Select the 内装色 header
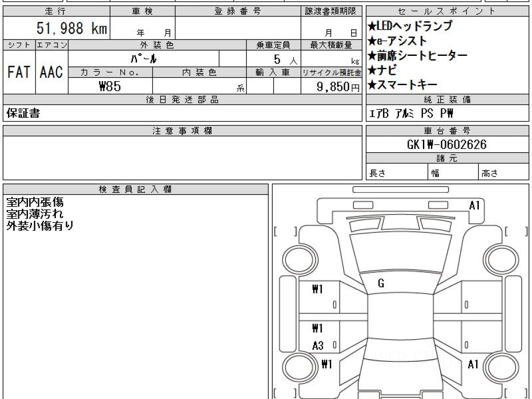 (199, 72)
